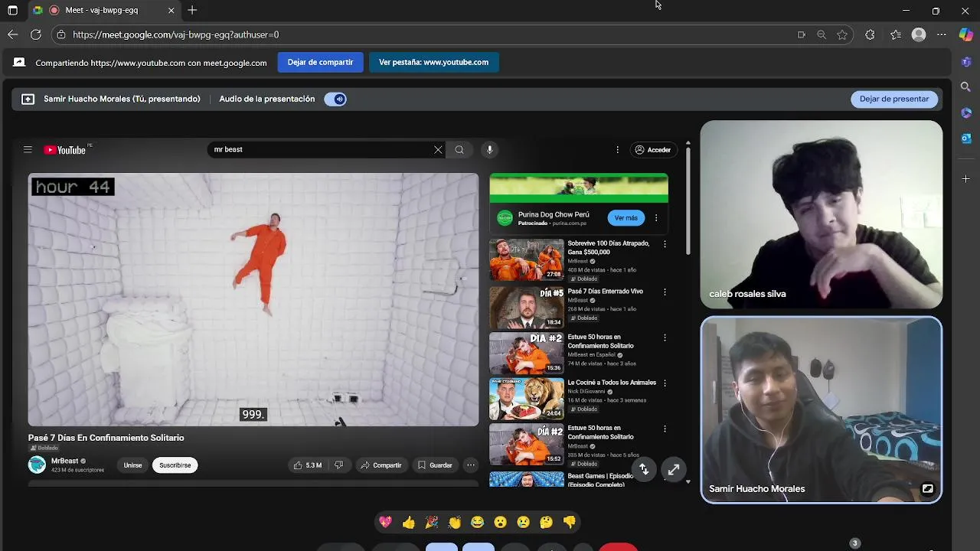Send the surprised face reaction

pyautogui.click(x=501, y=522)
